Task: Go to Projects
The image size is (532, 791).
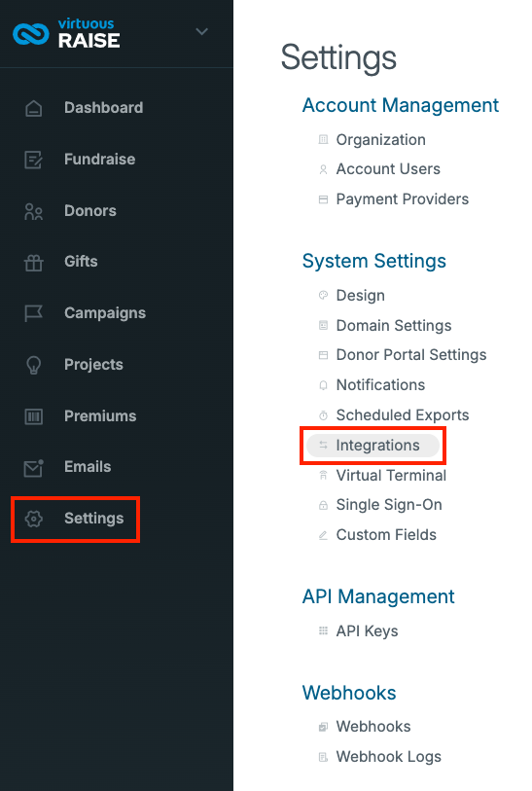Action: (x=93, y=364)
